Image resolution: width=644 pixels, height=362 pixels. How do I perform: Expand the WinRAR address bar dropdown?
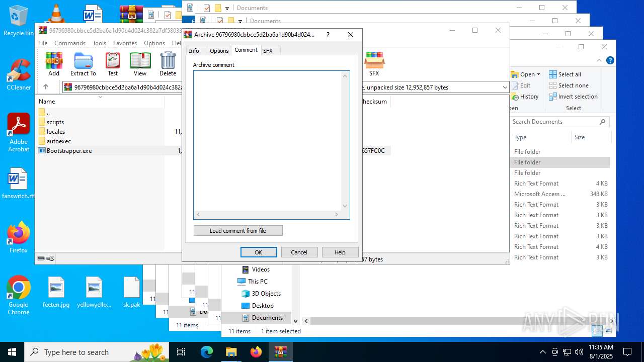[505, 87]
